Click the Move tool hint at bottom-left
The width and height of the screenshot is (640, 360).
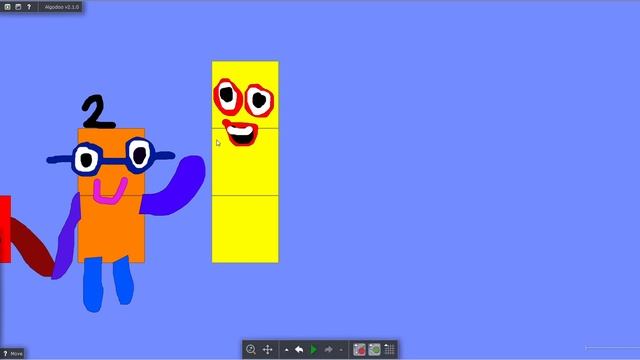click(x=13, y=353)
